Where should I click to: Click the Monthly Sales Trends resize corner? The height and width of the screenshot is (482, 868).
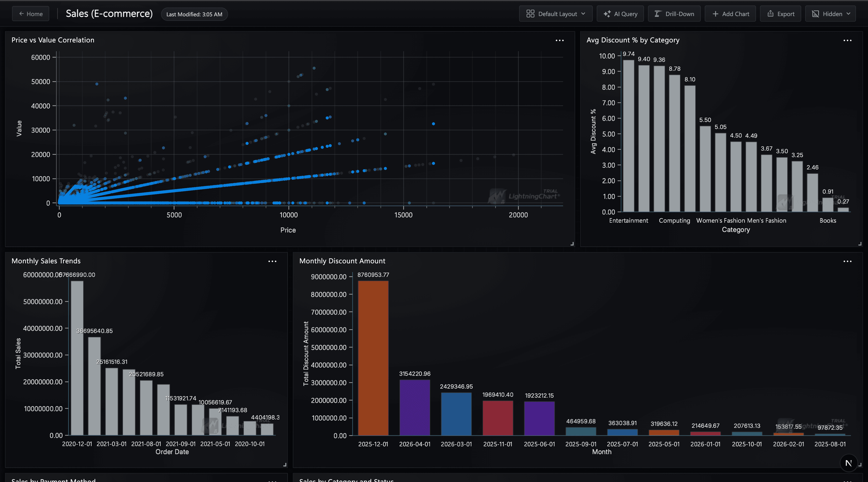tap(285, 465)
